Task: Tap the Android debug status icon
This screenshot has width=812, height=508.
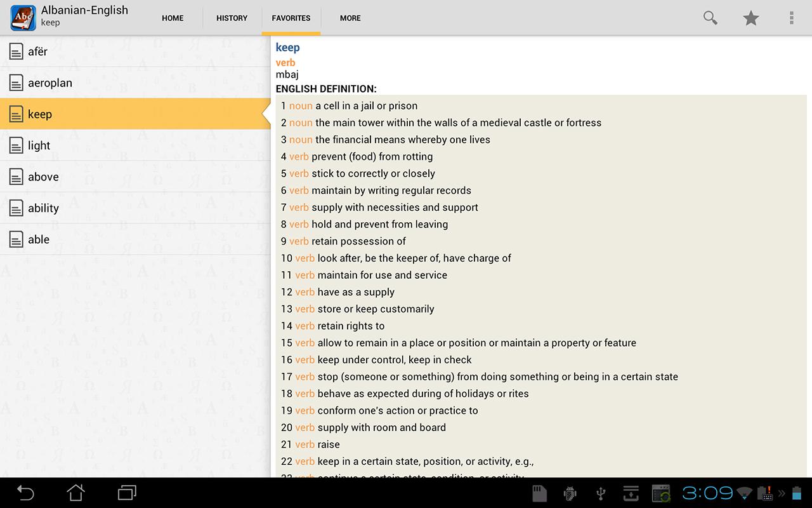Action: (x=570, y=493)
